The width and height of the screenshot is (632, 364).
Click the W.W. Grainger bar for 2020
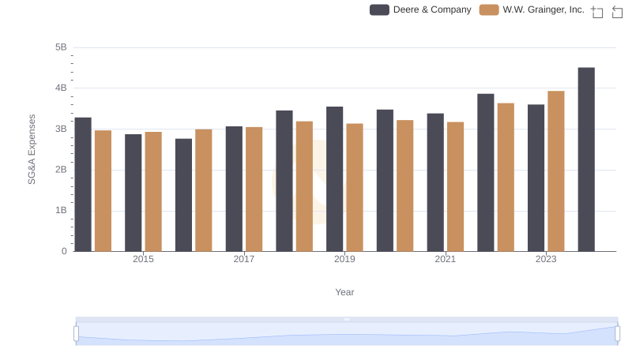point(405,186)
